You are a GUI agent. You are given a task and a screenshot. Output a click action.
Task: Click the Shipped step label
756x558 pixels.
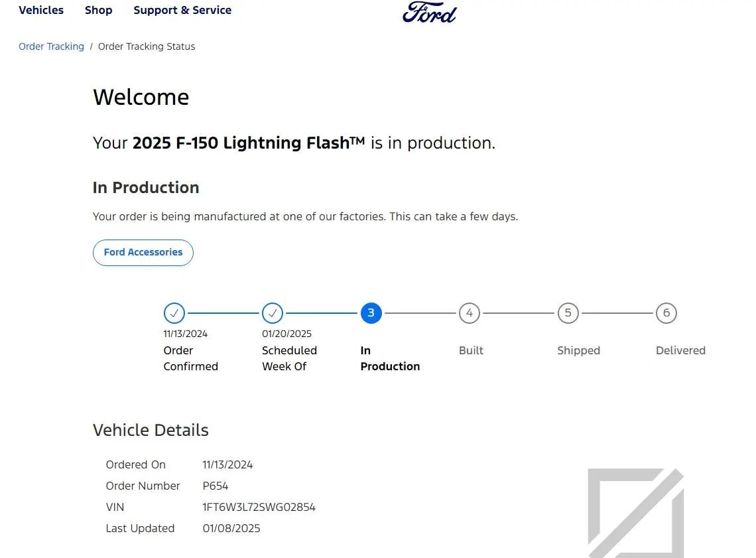click(x=578, y=350)
